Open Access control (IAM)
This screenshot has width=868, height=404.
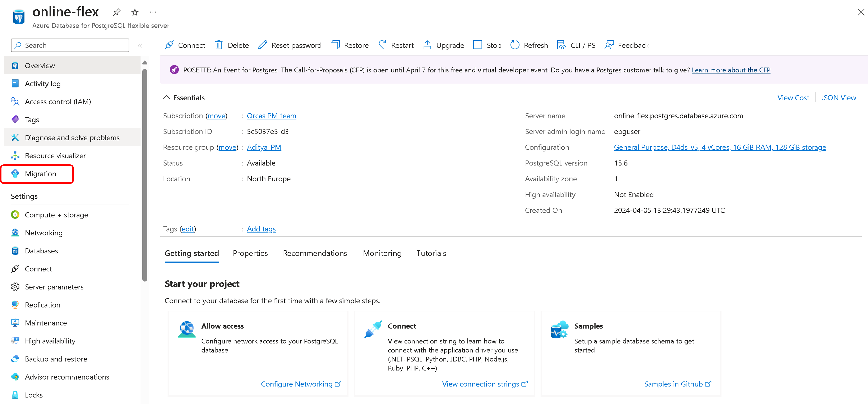tap(72, 101)
